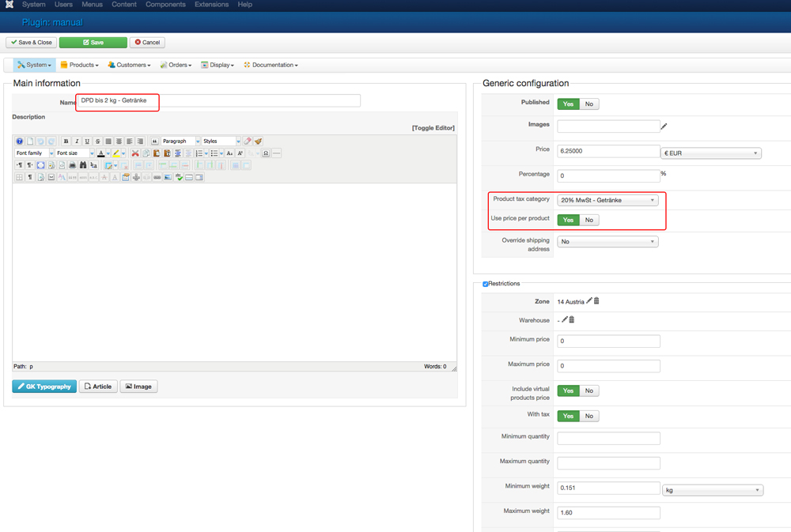
Task: Open the Product tax category dropdown
Action: (607, 200)
